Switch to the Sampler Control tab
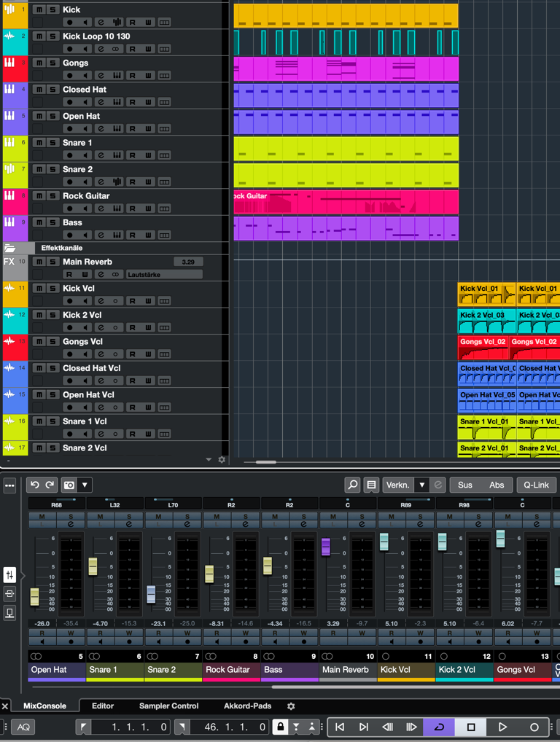The image size is (560, 742). coord(168,706)
